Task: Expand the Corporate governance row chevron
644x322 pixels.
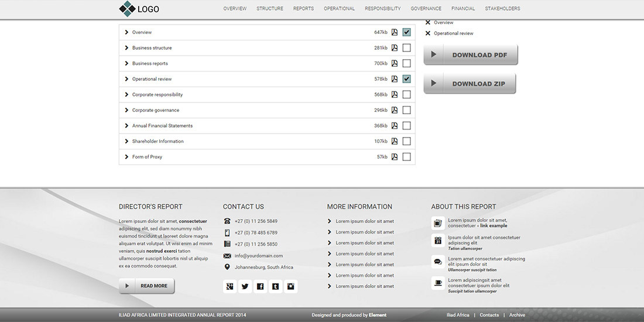Action: [x=126, y=110]
